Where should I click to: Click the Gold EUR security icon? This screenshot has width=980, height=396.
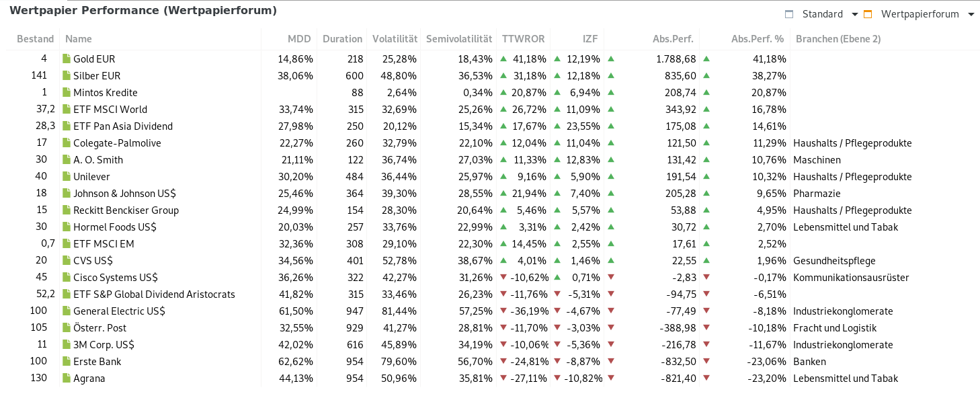(x=67, y=59)
